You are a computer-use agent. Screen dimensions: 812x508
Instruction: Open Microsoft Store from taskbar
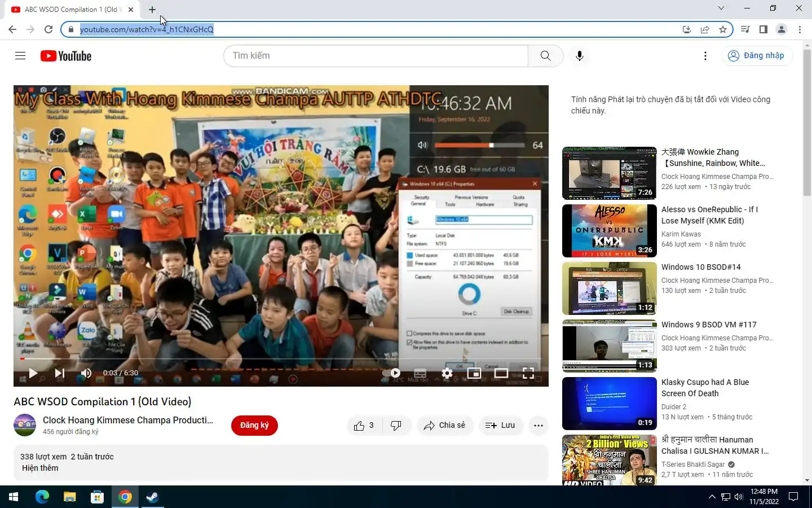coord(98,497)
